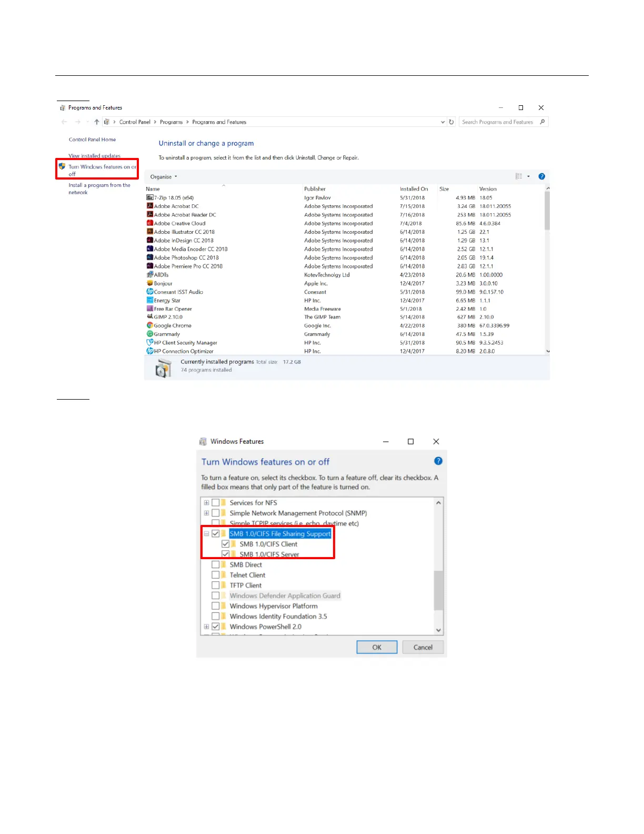Enable Windows Hypervisor Platform checkbox
Viewport: 644px width, 834px height.
click(215, 606)
